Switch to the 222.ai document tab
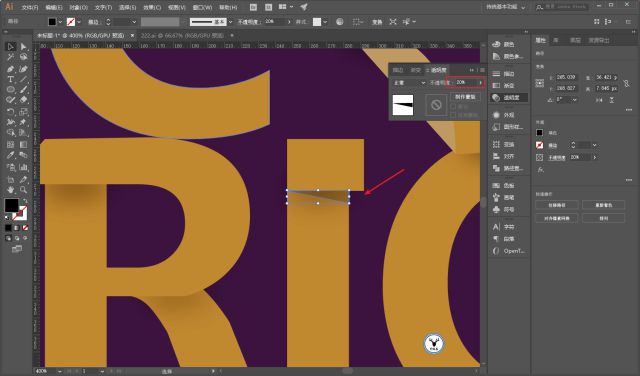The image size is (640, 376). pos(182,36)
